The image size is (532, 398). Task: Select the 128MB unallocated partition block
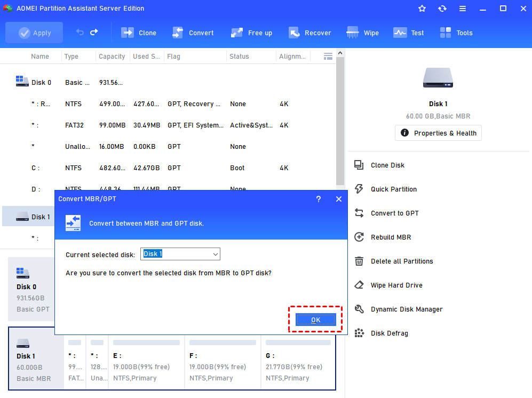[97, 362]
